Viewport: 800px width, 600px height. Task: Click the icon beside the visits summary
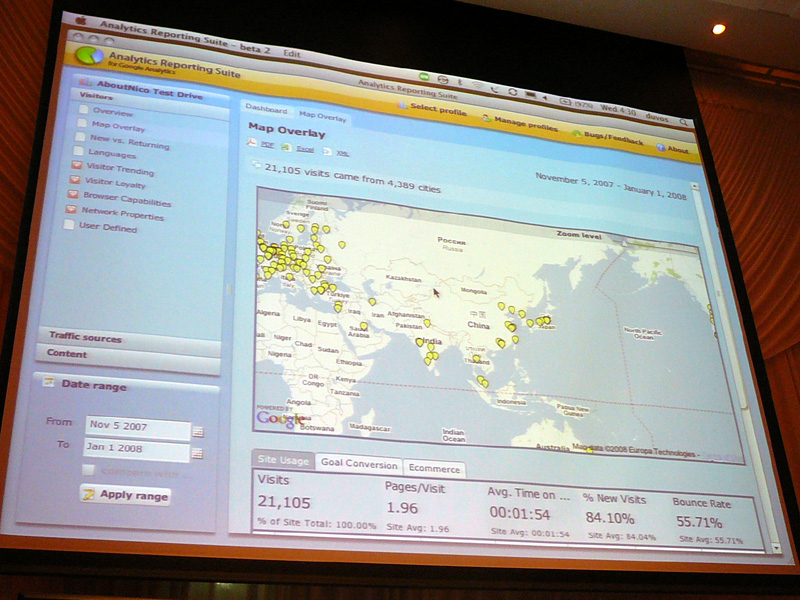256,165
